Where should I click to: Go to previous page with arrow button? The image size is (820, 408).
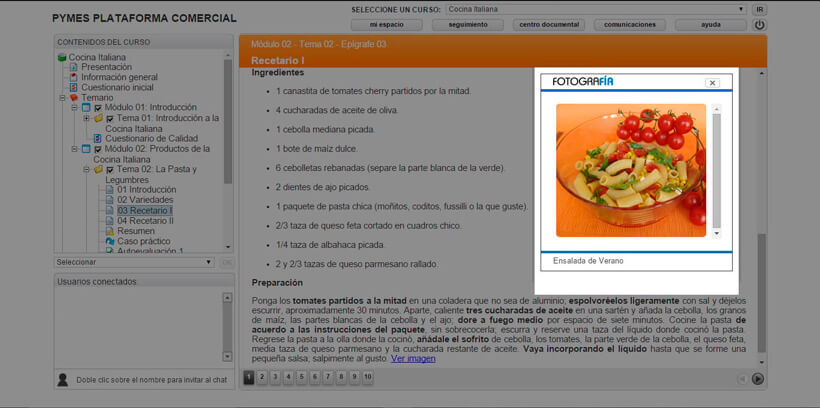pyautogui.click(x=742, y=379)
